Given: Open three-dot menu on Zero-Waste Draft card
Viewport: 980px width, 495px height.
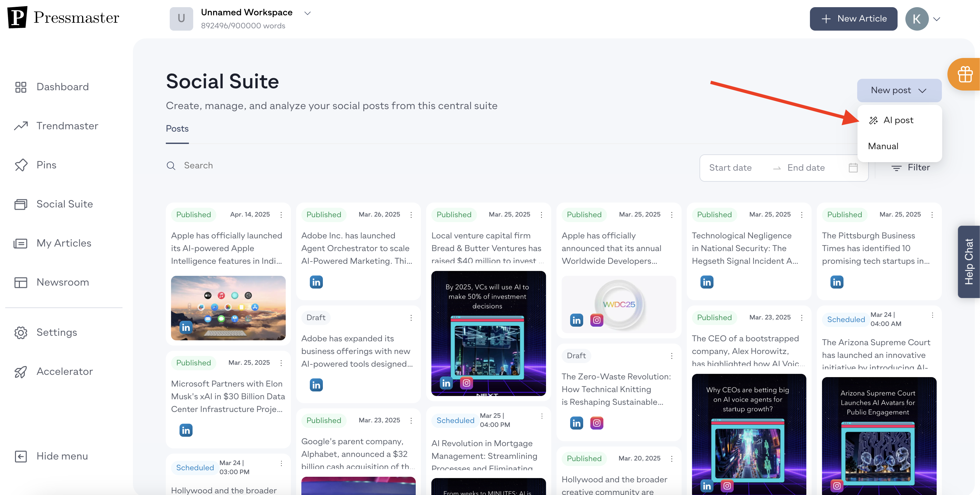Looking at the screenshot, I should 671,356.
